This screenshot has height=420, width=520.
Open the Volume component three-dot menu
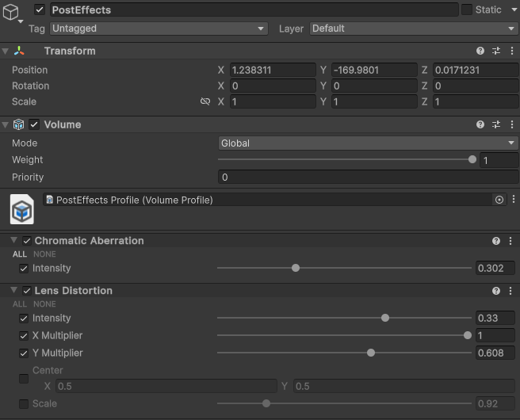pyautogui.click(x=511, y=124)
